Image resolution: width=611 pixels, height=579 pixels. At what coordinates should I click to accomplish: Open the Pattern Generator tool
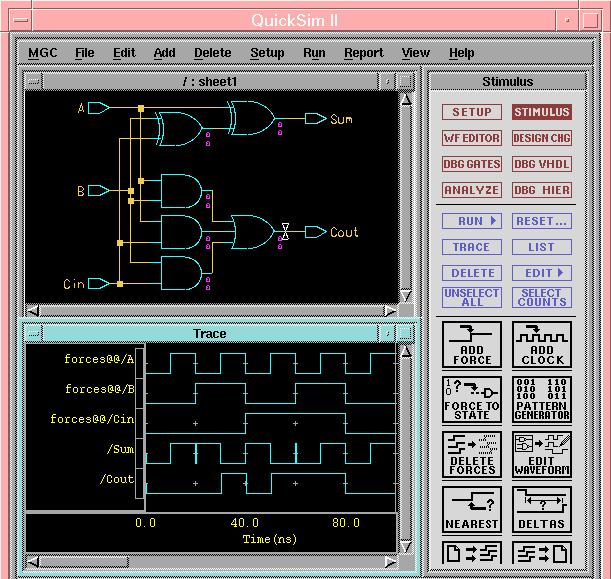click(542, 399)
